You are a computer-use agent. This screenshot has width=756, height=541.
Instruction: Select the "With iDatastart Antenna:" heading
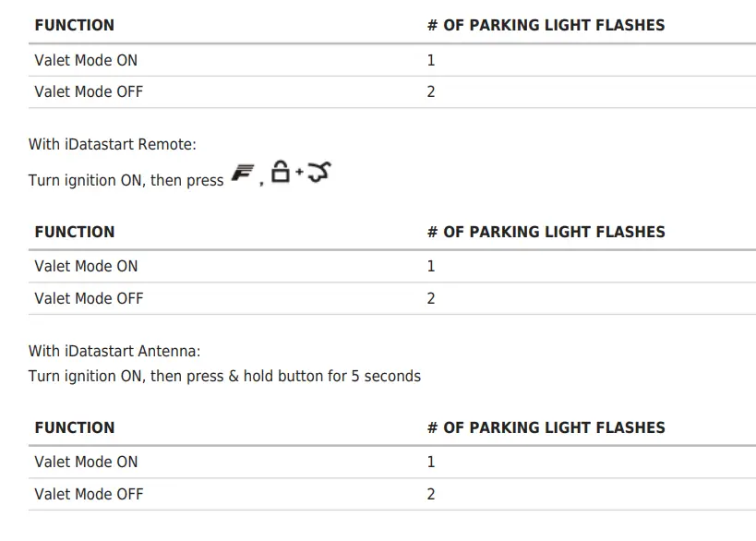114,351
